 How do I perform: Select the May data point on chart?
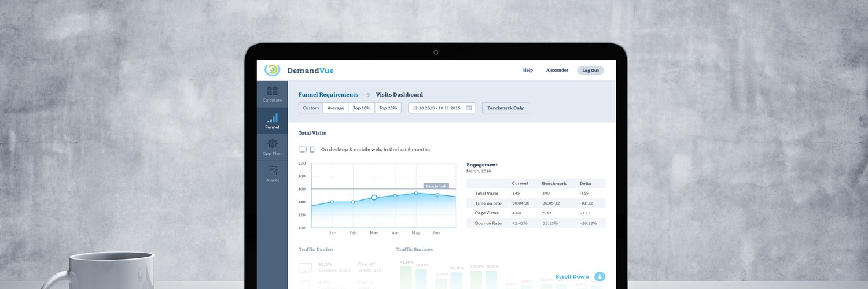416,193
